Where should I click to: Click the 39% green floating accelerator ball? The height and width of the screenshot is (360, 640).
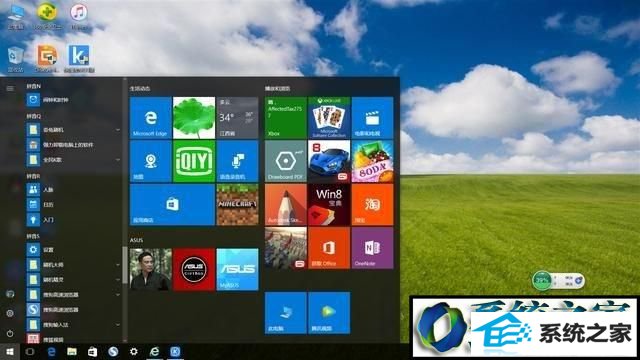542,280
